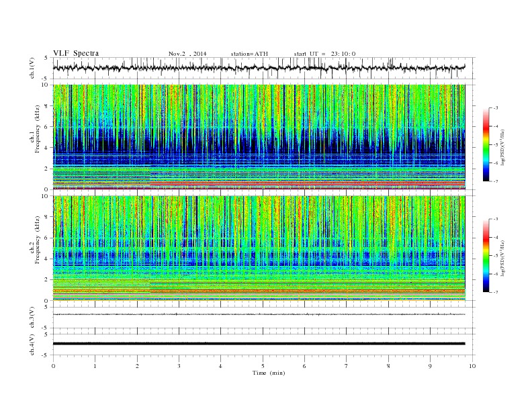Click the ch.2 spectrogram color scale bar
Image resolution: width=532 pixels, height=411 pixels.
pyautogui.click(x=486, y=256)
